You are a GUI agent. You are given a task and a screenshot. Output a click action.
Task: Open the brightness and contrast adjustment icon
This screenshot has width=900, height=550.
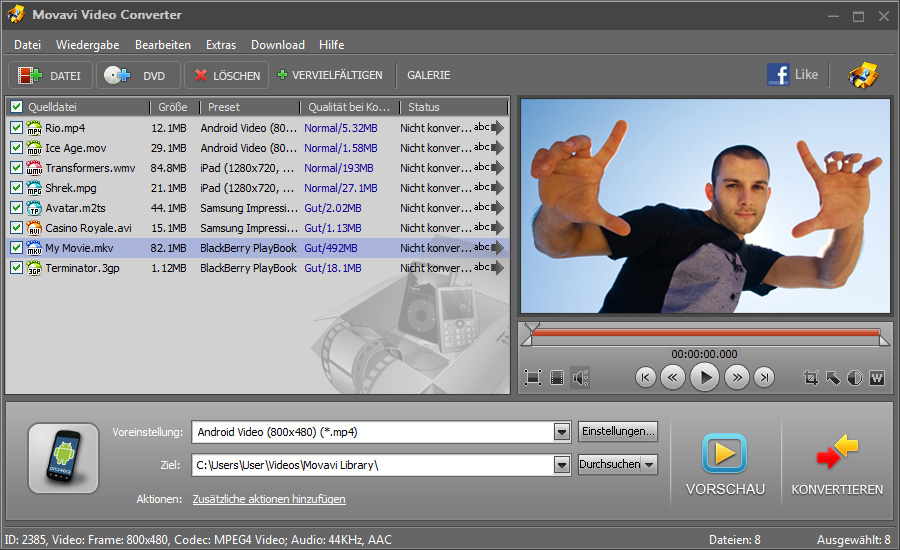[855, 377]
